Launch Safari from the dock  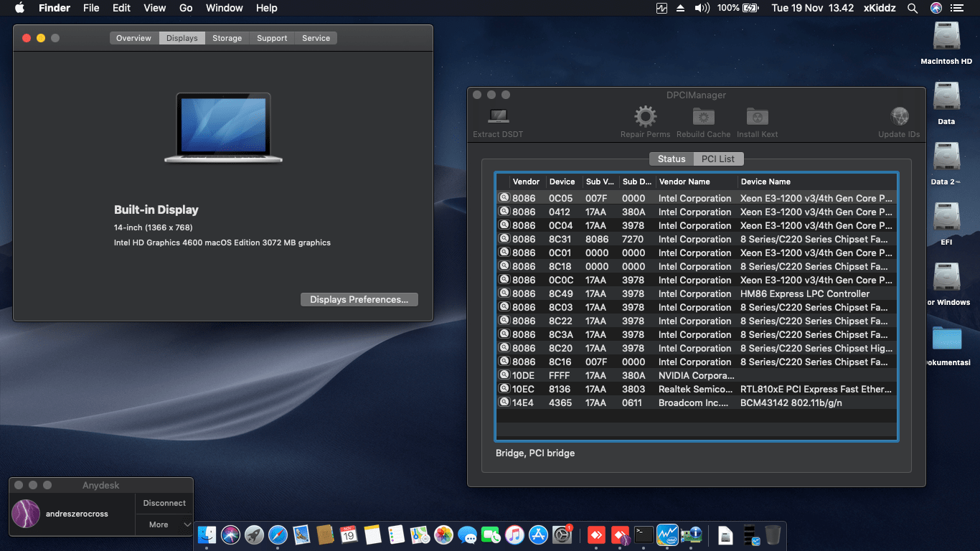coord(278,534)
